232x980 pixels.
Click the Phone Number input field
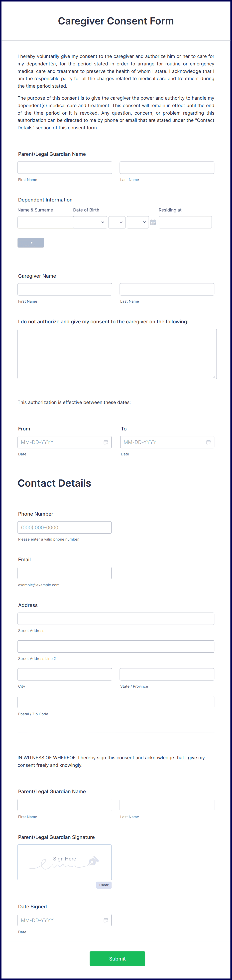(x=65, y=527)
